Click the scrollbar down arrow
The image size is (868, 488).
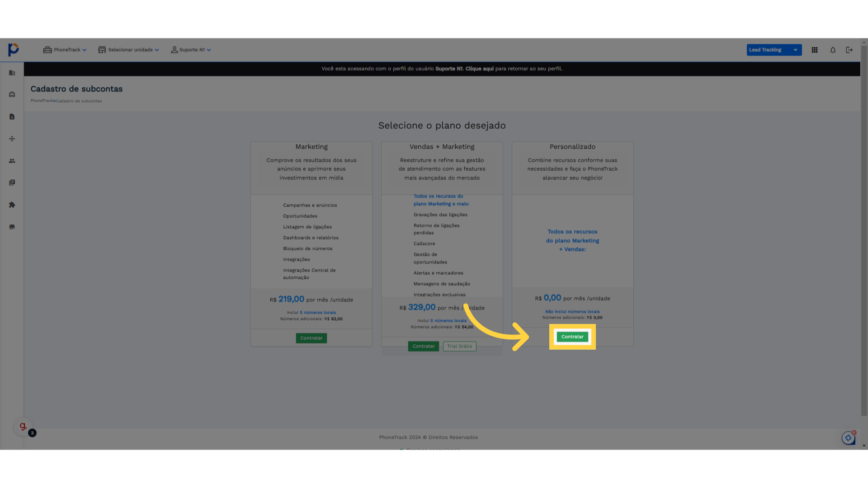pos(864,446)
